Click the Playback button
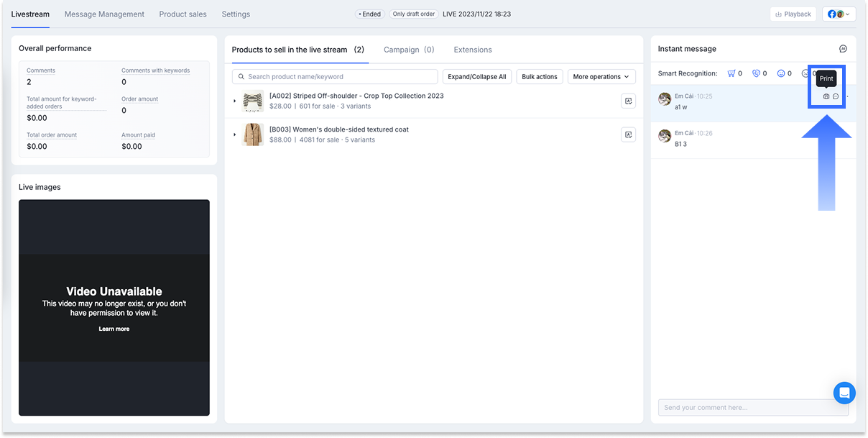 point(793,14)
